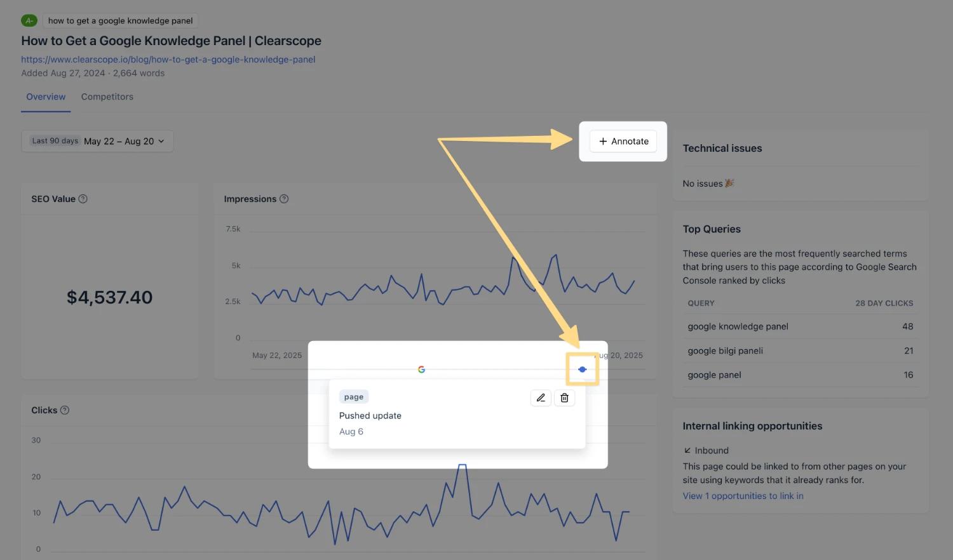Click the google bilgi paneli query row
The width and height of the screenshot is (953, 560).
pos(800,350)
